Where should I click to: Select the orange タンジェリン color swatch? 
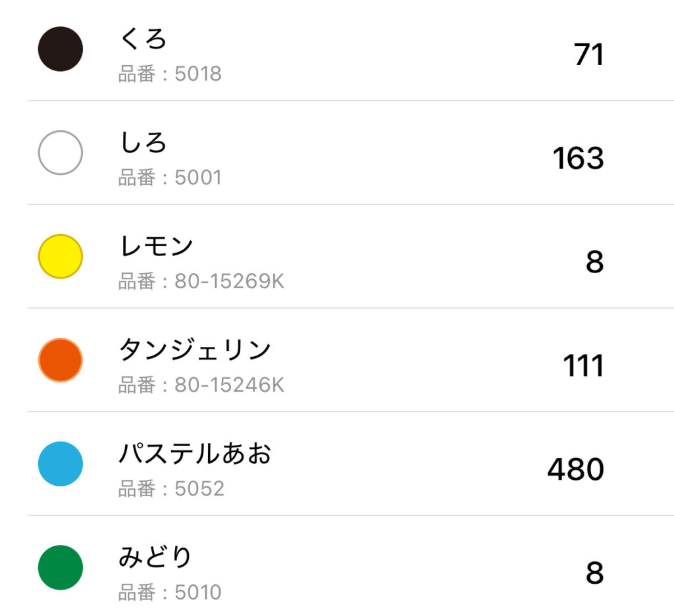[x=60, y=360]
